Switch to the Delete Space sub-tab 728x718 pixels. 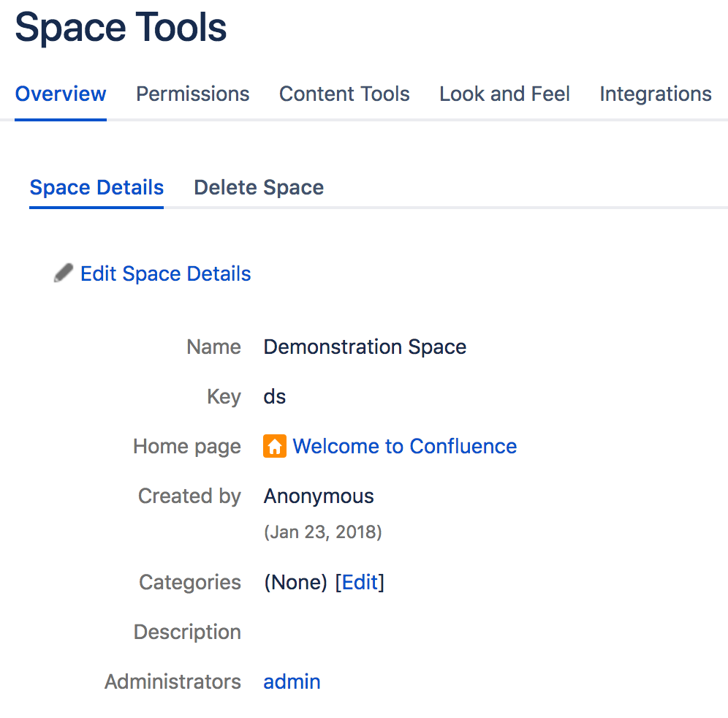pos(259,188)
